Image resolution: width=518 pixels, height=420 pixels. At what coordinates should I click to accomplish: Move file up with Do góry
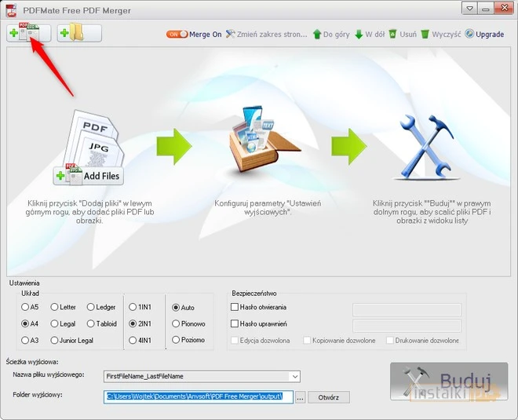(x=332, y=35)
